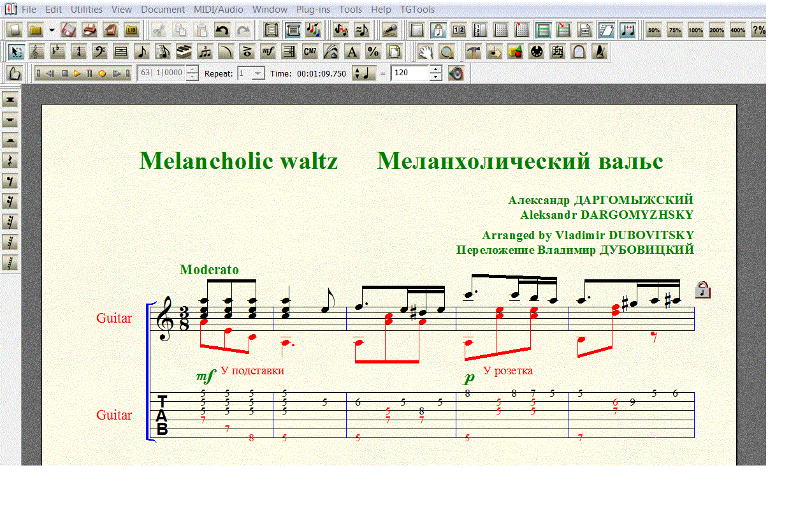Select the HyperScribe keyboard tool
The height and width of the screenshot is (521, 812).
point(184,52)
